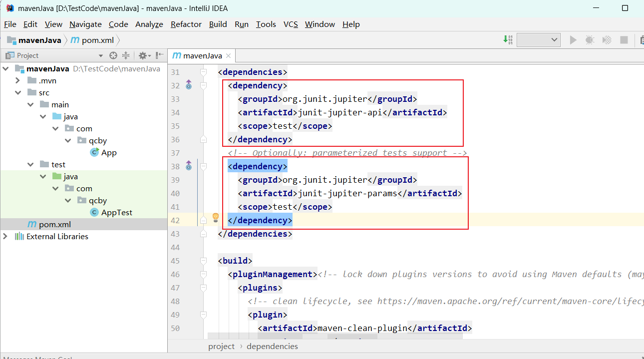Collapse the main folder
Screen dimensions: 644x359
coord(30,104)
